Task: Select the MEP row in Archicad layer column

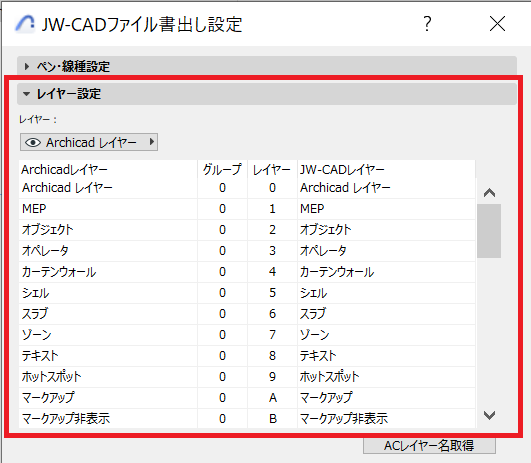Action: click(108, 209)
